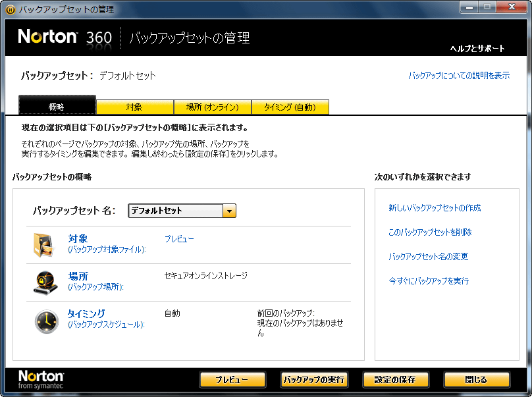
Task: Click the 対象 heading link
Action: click(x=78, y=238)
